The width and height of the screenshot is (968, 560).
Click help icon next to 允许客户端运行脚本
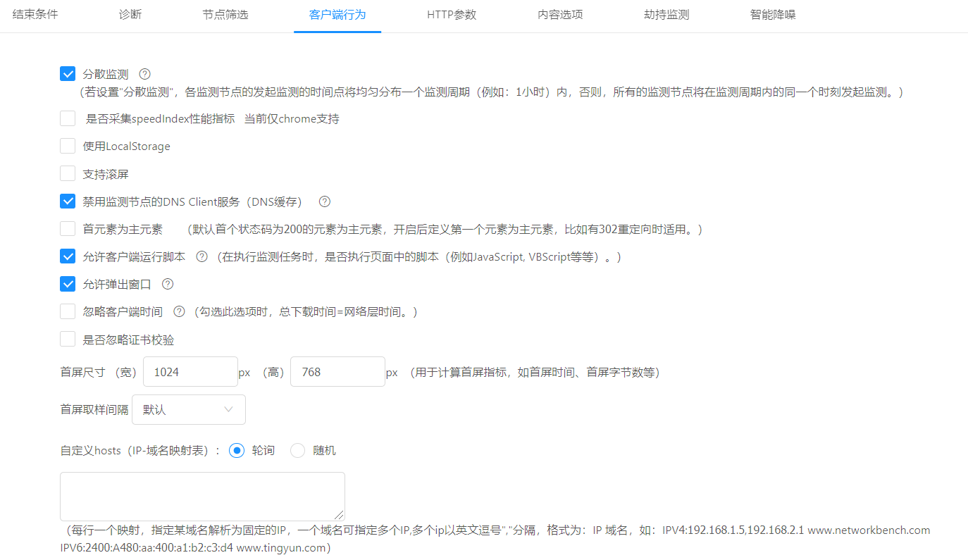pyautogui.click(x=201, y=257)
